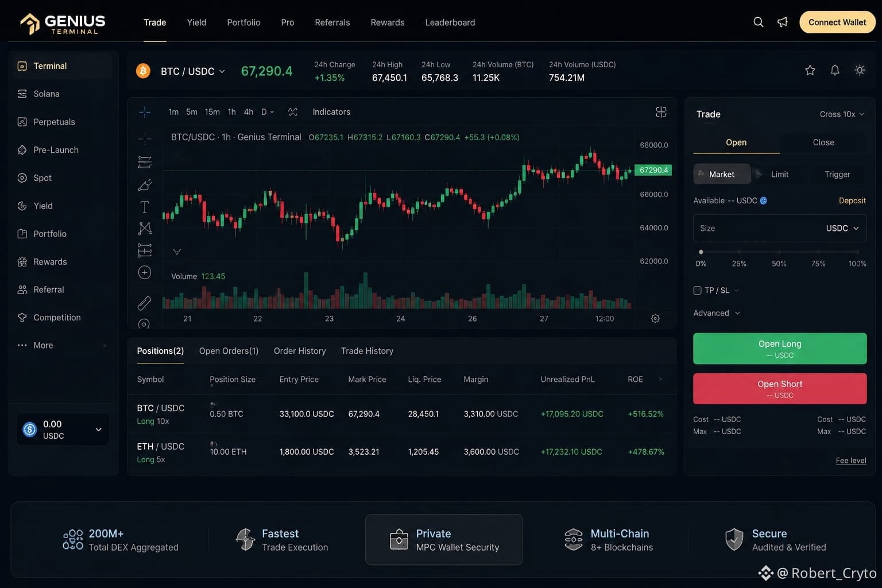This screenshot has width=882, height=588.
Task: Select the 1m timeframe
Action: coord(173,112)
